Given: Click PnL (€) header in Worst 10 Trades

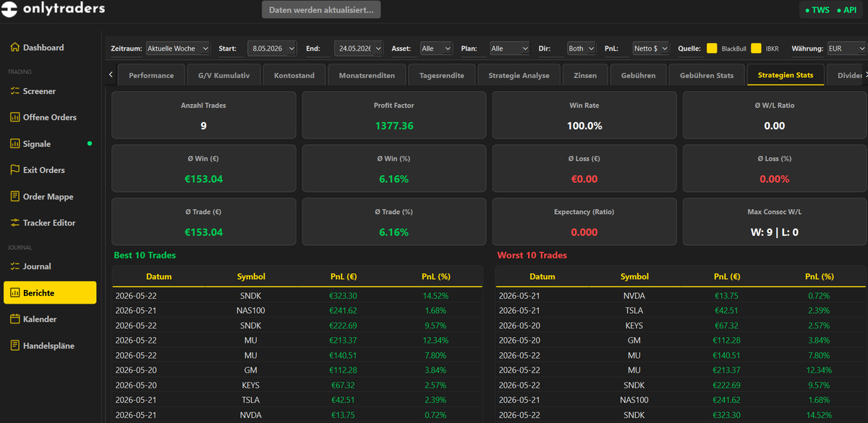Looking at the screenshot, I should point(727,276).
